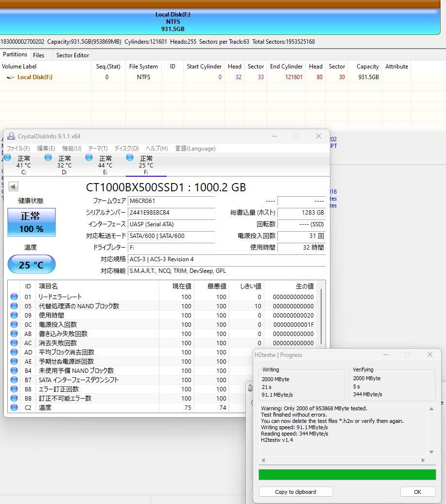Image resolution: width=446 pixels, height=504 pixels.
Task: Select the Local Disk(F:) partition row label
Action: 34,77
